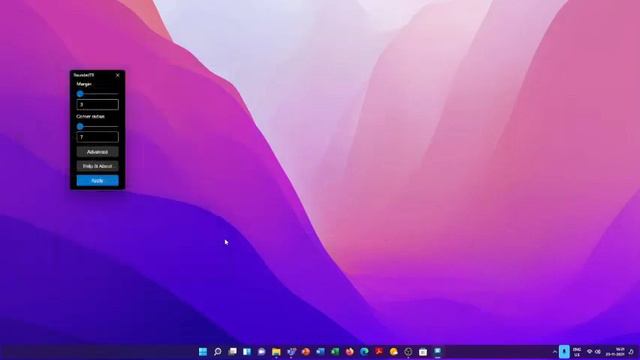The height and width of the screenshot is (360, 640).
Task: Open the Advanced options in RoundedTB
Action: (x=98, y=152)
